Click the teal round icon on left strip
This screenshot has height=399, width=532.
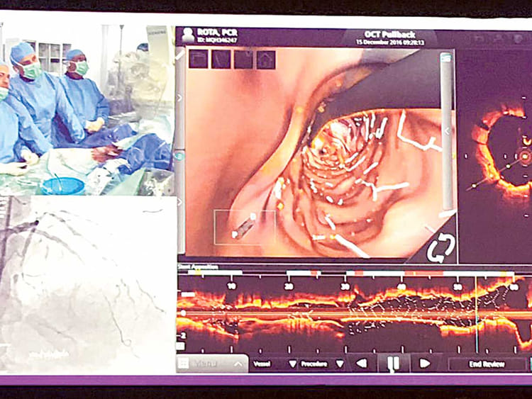(180, 157)
